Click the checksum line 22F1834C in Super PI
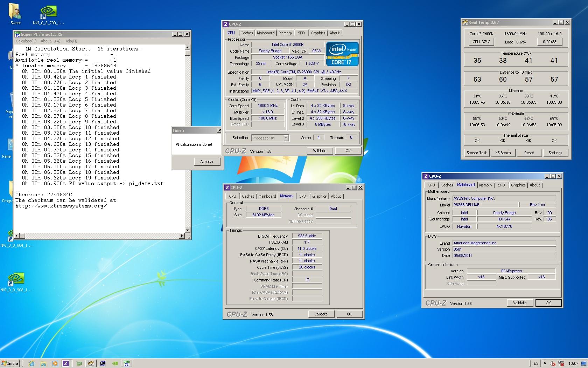 (44, 195)
